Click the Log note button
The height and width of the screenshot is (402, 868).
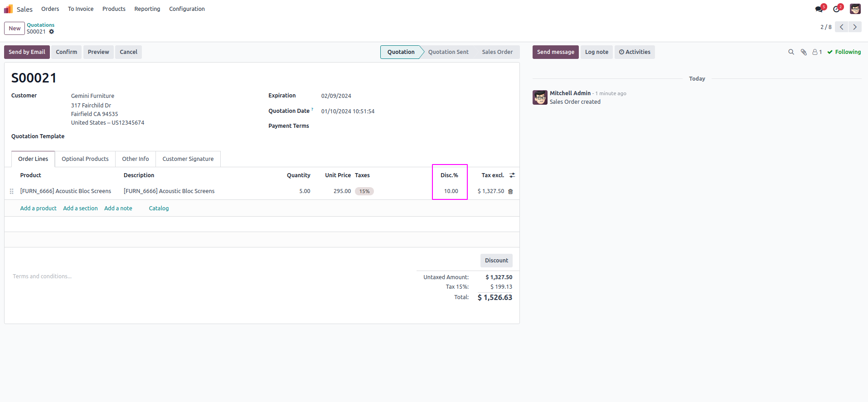point(596,52)
